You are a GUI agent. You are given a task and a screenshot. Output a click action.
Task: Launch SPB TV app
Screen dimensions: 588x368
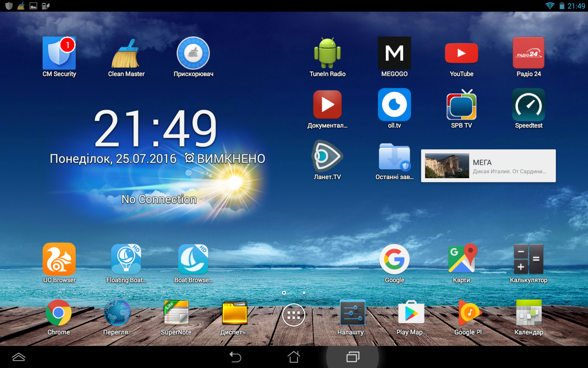pos(461,105)
